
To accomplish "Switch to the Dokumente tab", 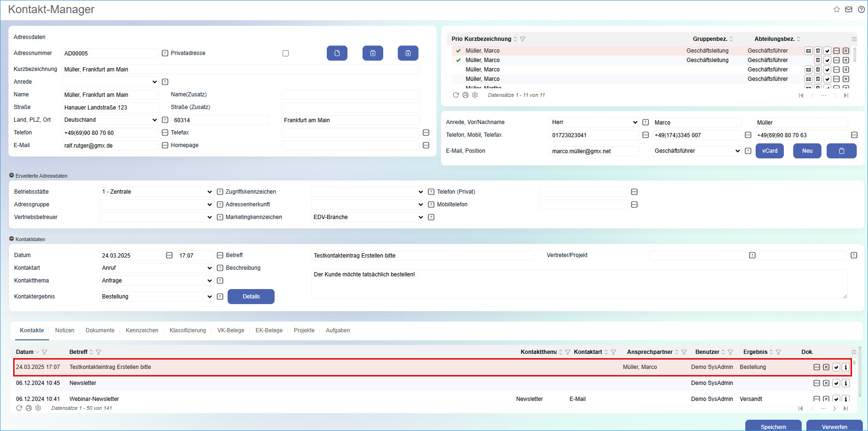I will point(100,330).
